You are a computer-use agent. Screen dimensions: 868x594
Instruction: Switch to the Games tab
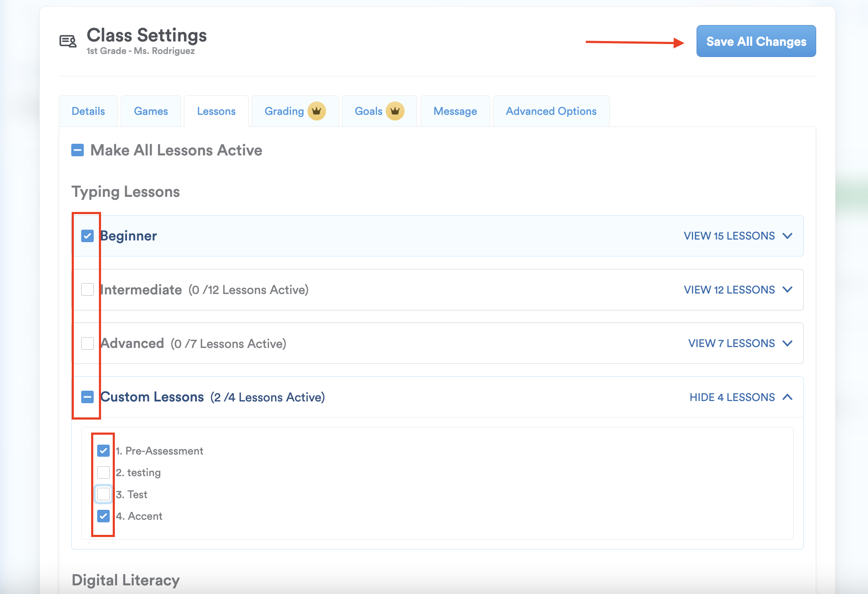[151, 111]
